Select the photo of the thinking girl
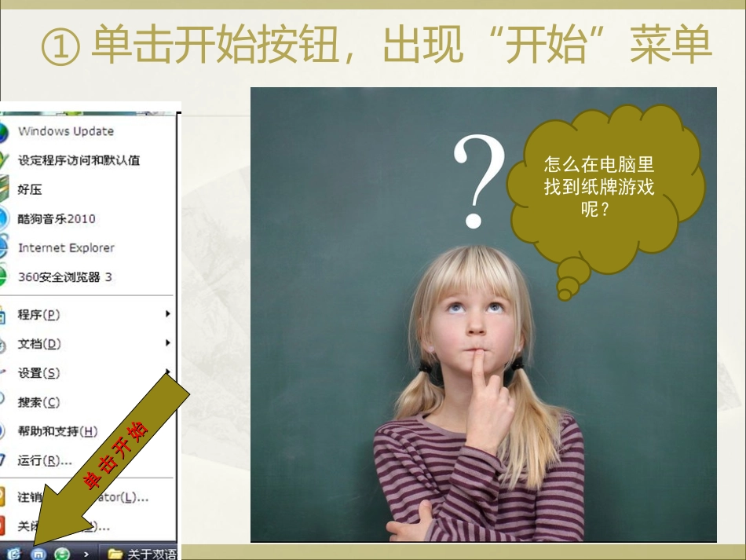This screenshot has height=560, width=746. (x=484, y=314)
